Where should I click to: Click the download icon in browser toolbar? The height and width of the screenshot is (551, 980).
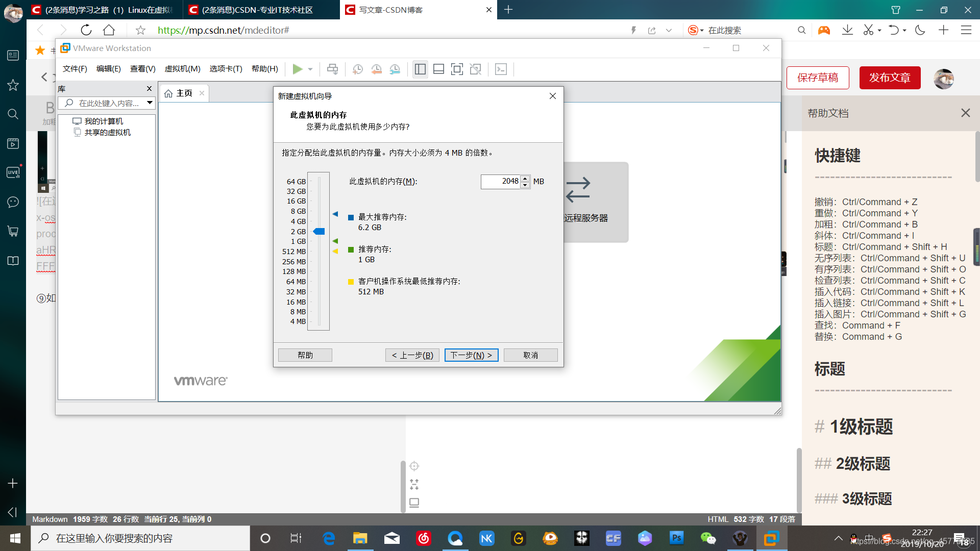[847, 30]
